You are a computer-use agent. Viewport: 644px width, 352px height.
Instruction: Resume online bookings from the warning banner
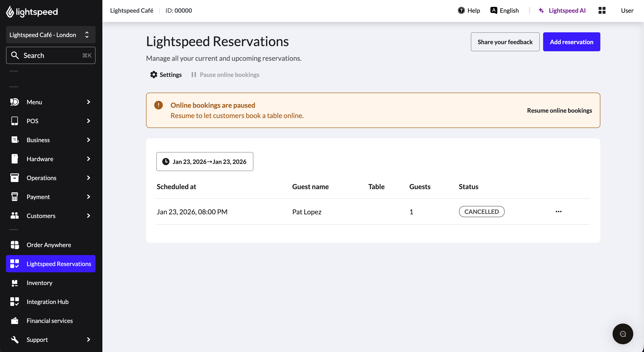(559, 111)
